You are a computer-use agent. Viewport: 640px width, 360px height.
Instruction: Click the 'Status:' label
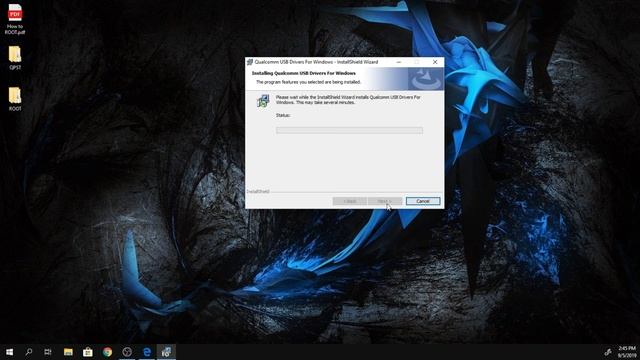point(283,116)
